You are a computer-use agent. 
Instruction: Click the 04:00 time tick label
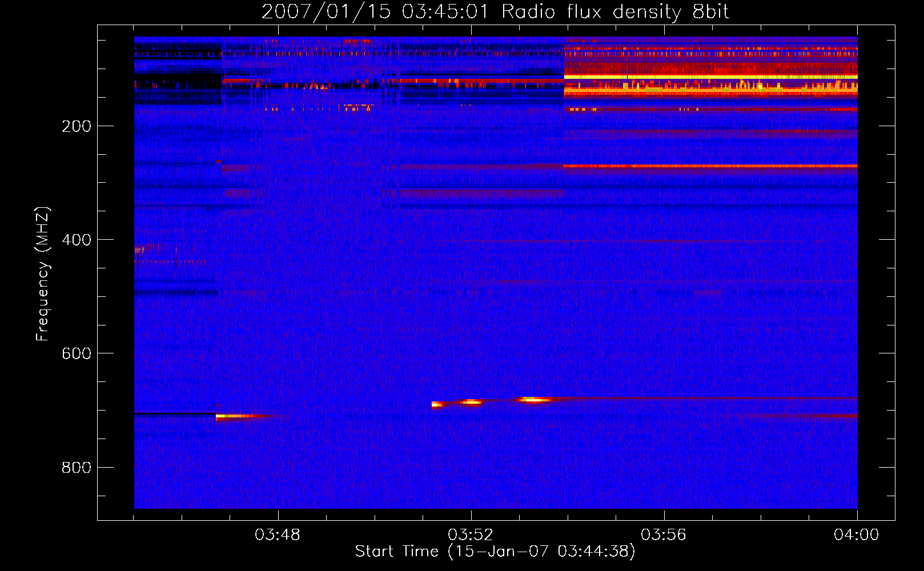(x=857, y=535)
